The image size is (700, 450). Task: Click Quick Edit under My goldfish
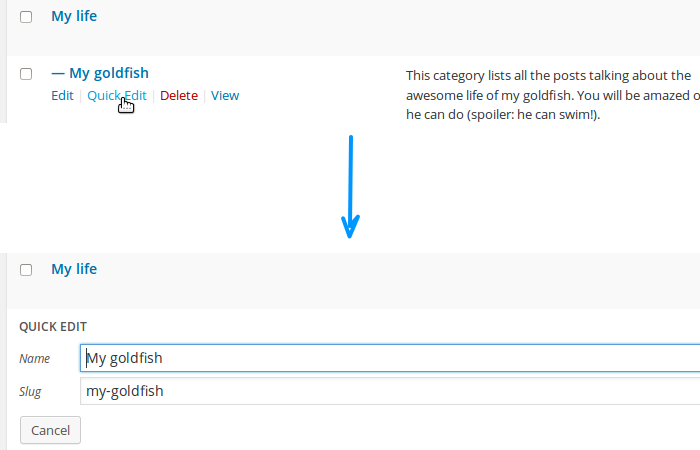tap(116, 96)
